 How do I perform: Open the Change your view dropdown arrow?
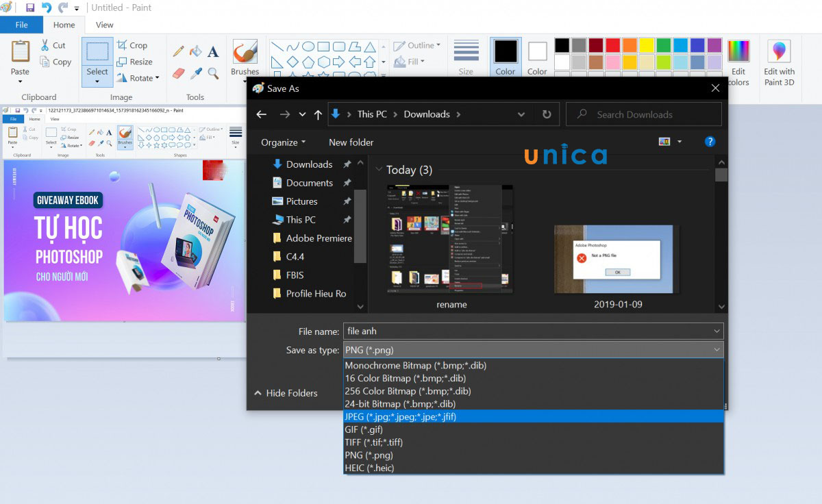click(x=680, y=142)
